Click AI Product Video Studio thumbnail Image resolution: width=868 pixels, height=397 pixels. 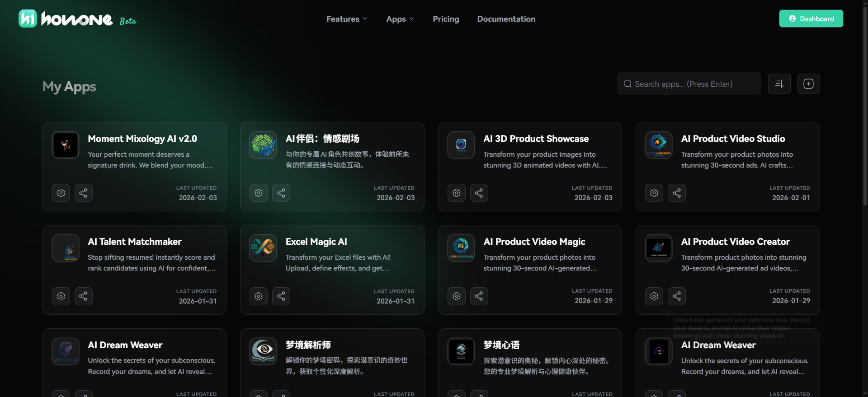pos(659,145)
